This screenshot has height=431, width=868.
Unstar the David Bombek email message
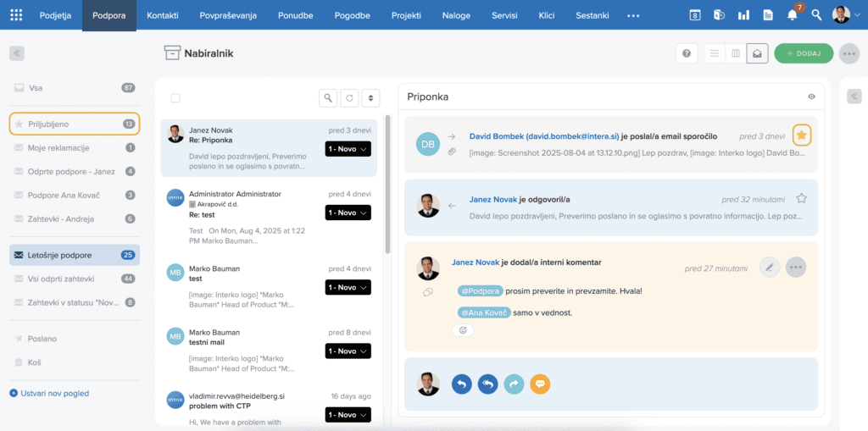[801, 135]
